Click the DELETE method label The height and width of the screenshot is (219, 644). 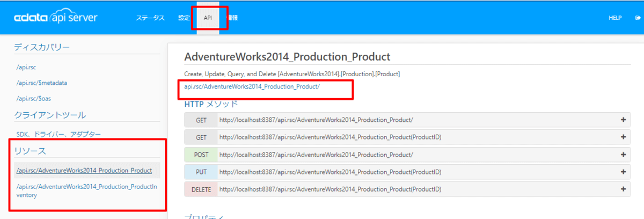coord(201,189)
